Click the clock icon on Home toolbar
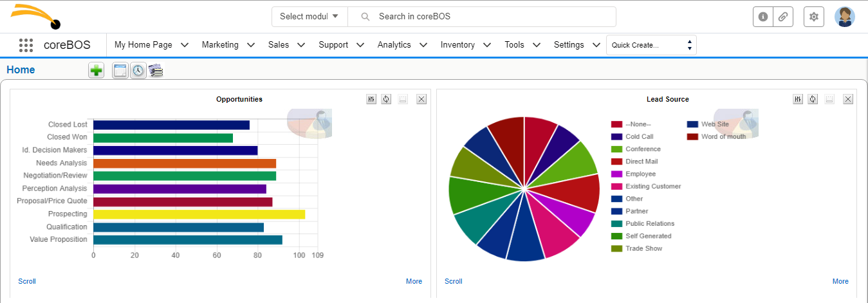Viewport: 868px width, 303px height. click(x=138, y=71)
